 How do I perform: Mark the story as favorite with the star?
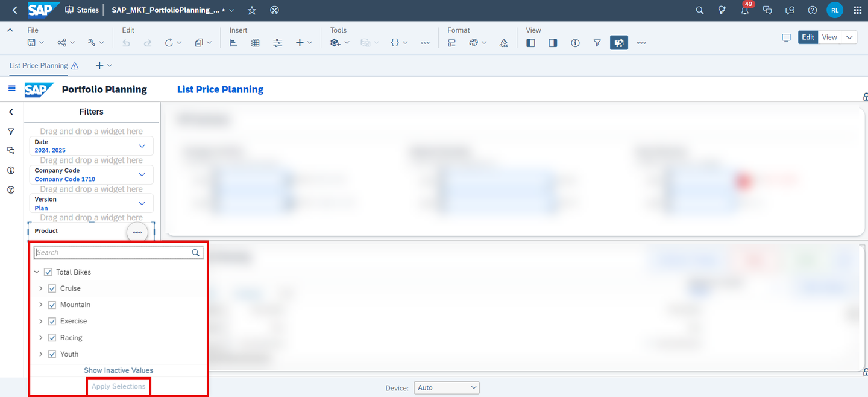coord(252,10)
